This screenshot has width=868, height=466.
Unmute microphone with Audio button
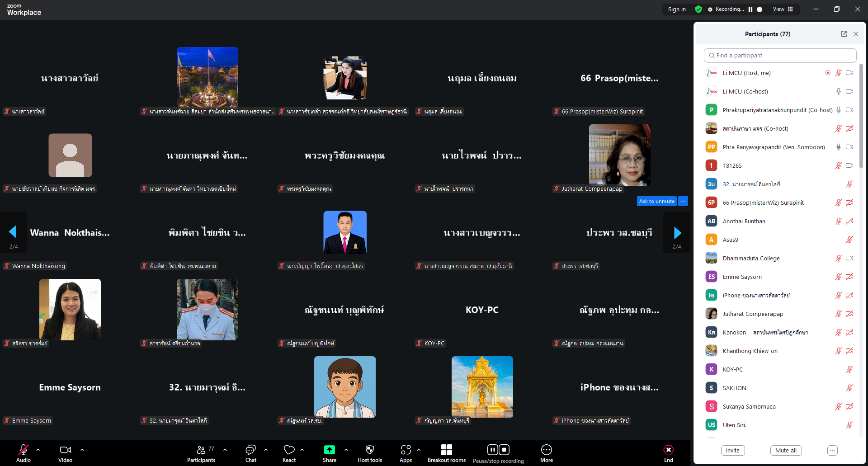(24, 453)
